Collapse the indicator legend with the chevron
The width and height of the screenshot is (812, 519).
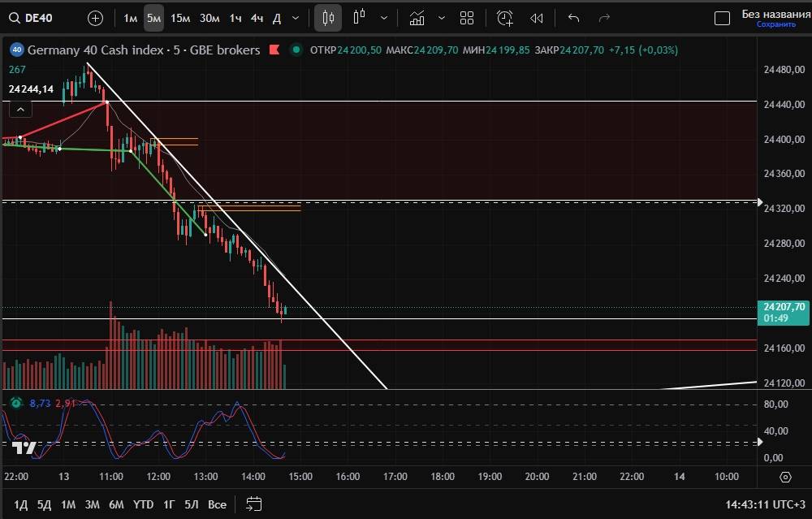(20, 109)
